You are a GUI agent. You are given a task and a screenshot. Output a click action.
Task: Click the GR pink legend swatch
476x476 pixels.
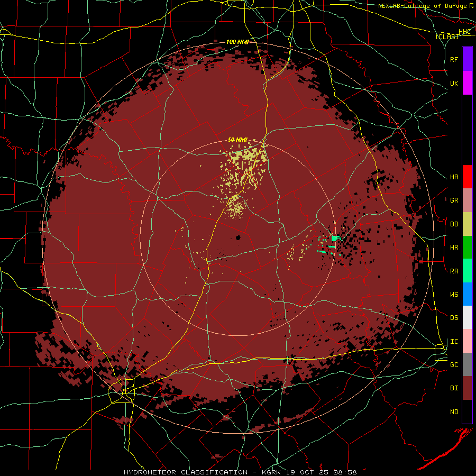coord(467,200)
